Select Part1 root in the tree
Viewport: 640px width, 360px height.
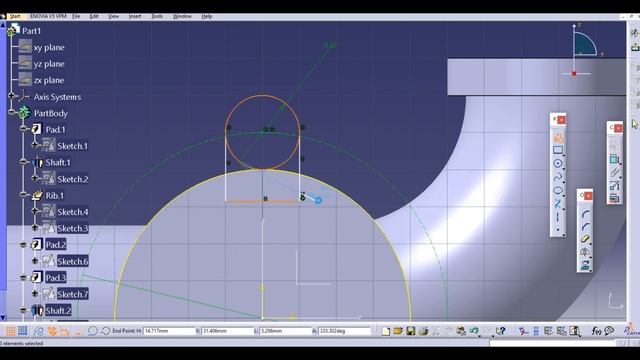31,31
